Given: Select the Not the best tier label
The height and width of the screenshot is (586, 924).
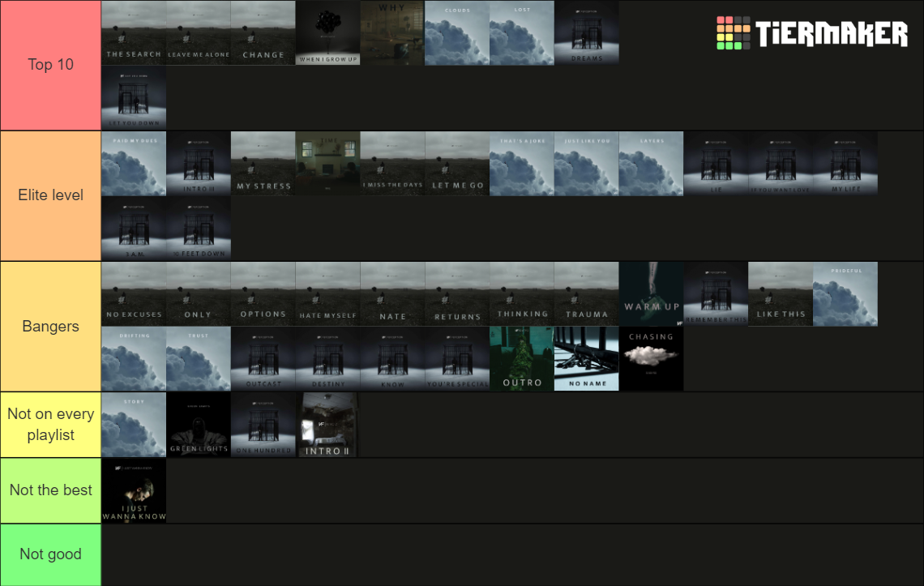Looking at the screenshot, I should click(x=51, y=490).
